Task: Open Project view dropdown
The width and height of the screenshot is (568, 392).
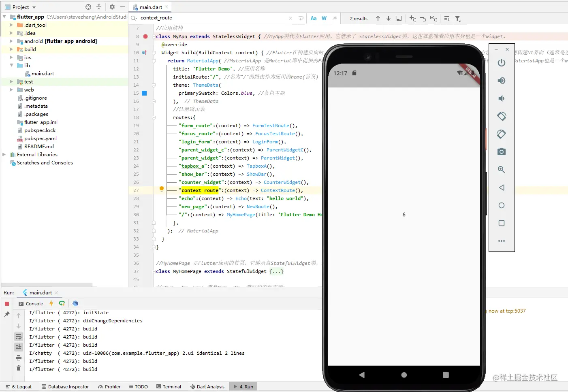Action: (x=34, y=7)
